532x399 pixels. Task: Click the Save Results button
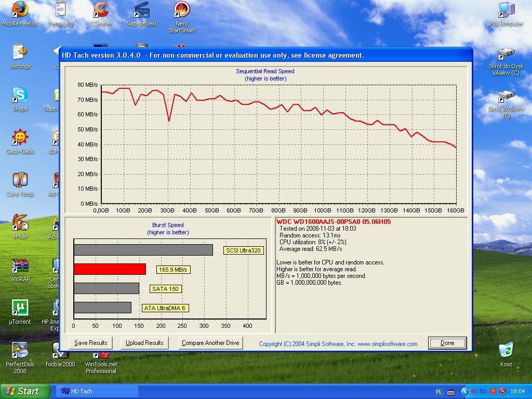[90, 343]
